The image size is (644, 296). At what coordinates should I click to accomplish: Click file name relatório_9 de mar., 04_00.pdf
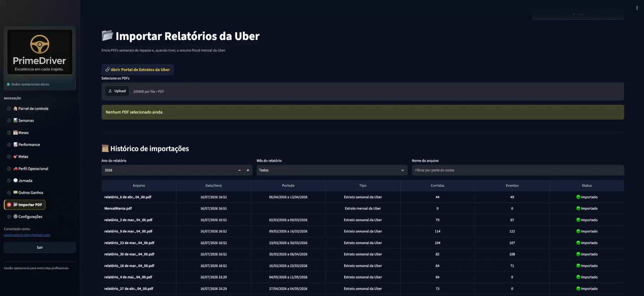click(128, 231)
